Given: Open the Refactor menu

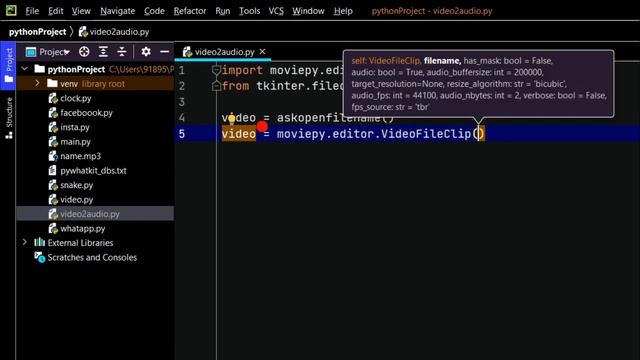Looking at the screenshot, I should tap(190, 11).
